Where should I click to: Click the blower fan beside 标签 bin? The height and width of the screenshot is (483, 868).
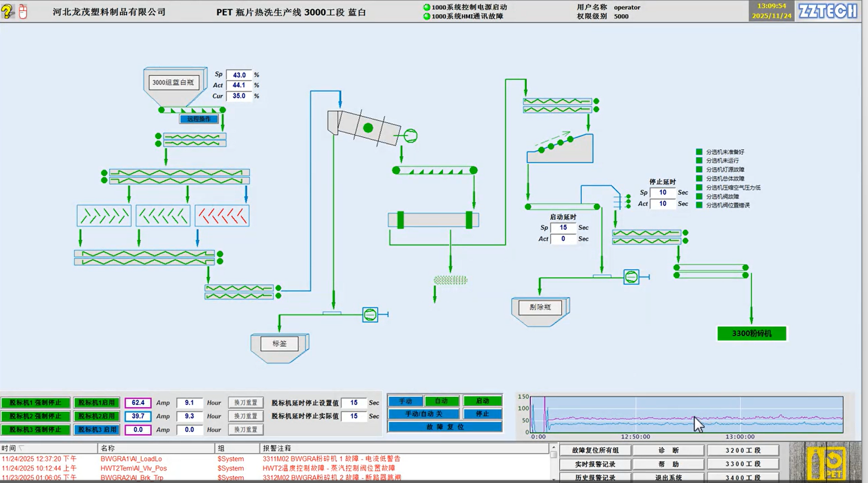pyautogui.click(x=370, y=315)
